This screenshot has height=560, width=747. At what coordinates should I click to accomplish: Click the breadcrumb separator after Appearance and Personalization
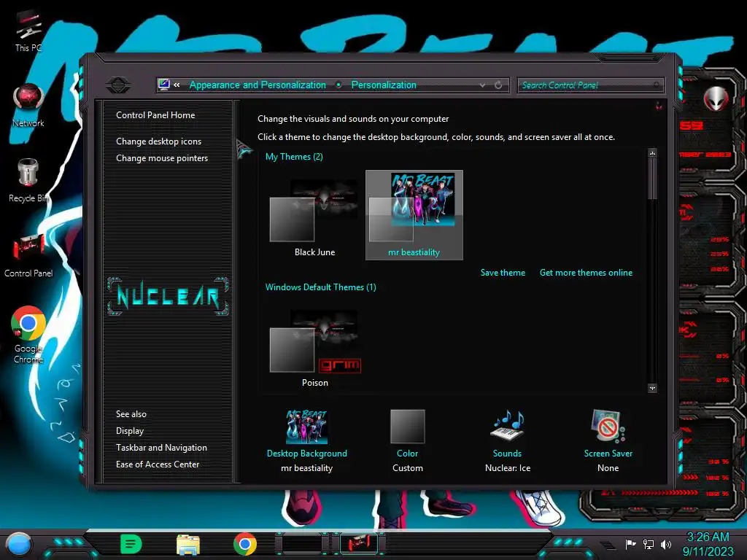[338, 85]
